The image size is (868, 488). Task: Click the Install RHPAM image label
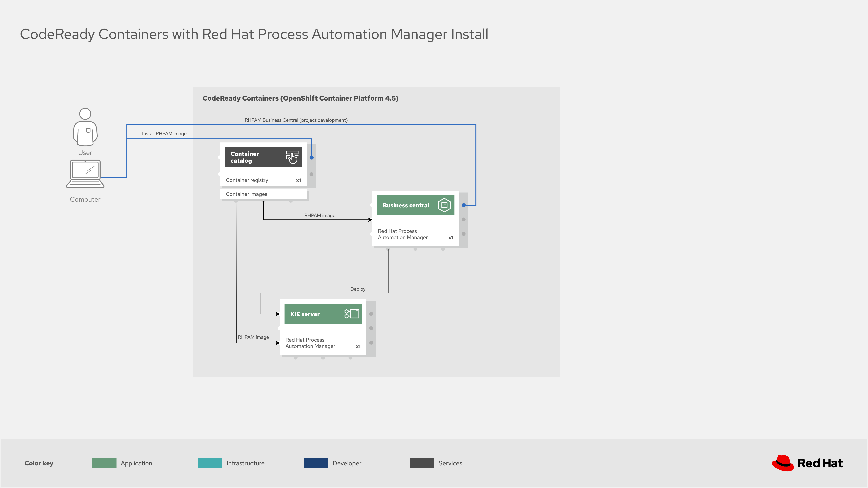coord(164,134)
